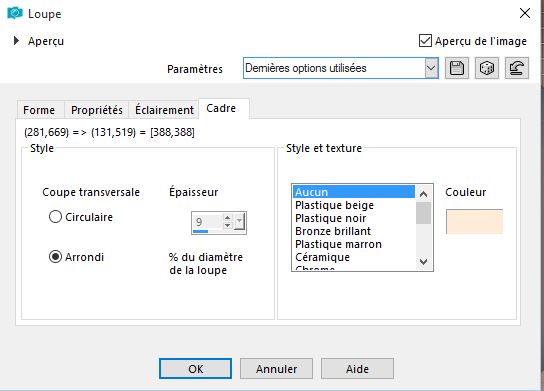
Task: Open the Couleur swatch picker
Action: [x=474, y=221]
